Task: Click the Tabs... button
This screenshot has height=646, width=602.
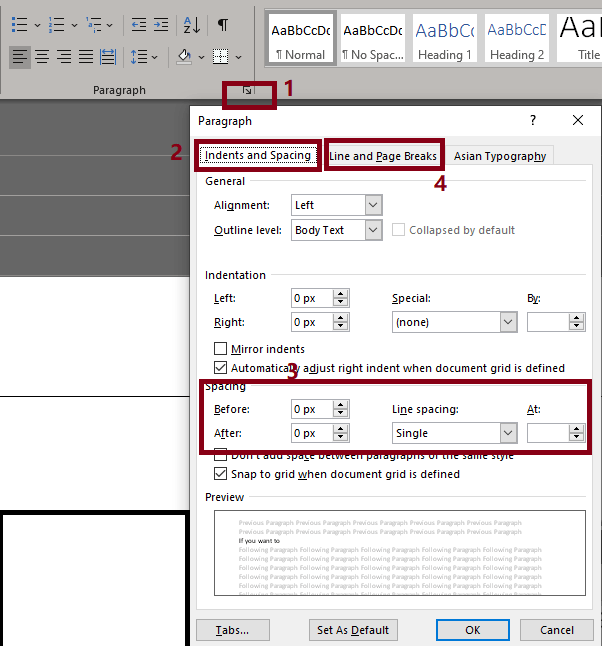Action: [233, 630]
